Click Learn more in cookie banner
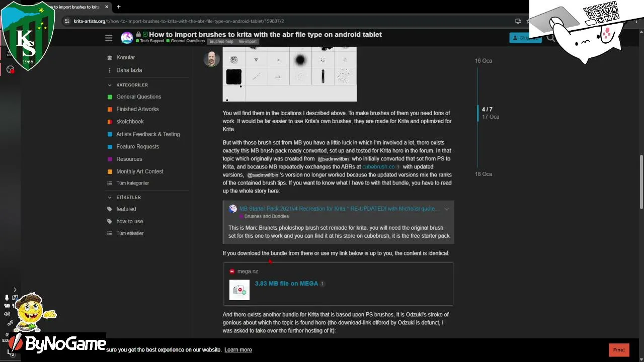 pos(238,350)
